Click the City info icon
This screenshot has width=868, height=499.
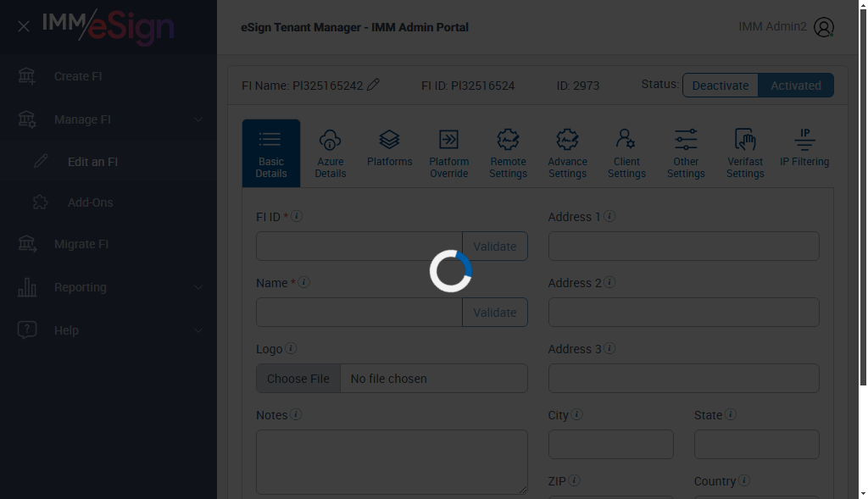click(576, 414)
